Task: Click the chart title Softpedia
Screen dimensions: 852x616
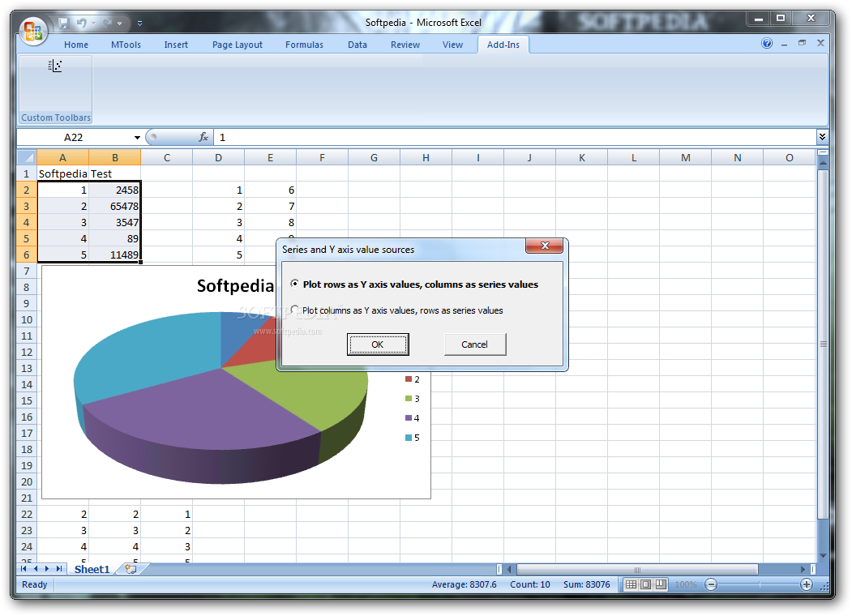Action: (235, 286)
